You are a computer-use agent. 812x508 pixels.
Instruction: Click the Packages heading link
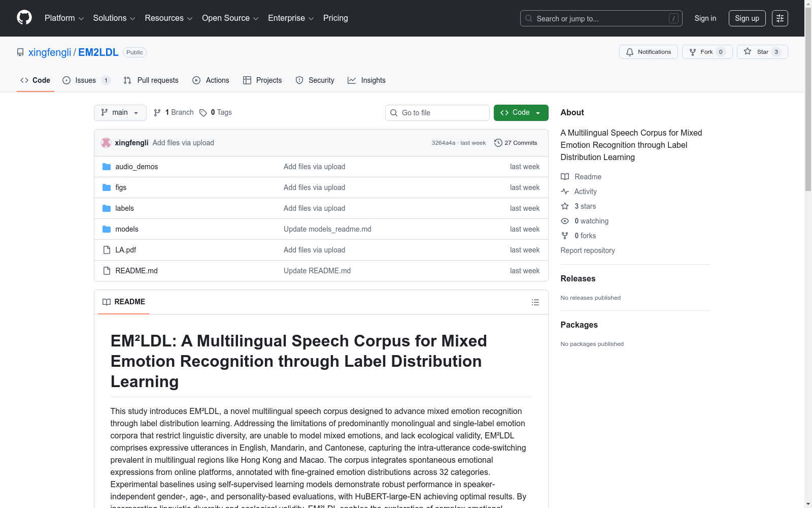pyautogui.click(x=579, y=325)
